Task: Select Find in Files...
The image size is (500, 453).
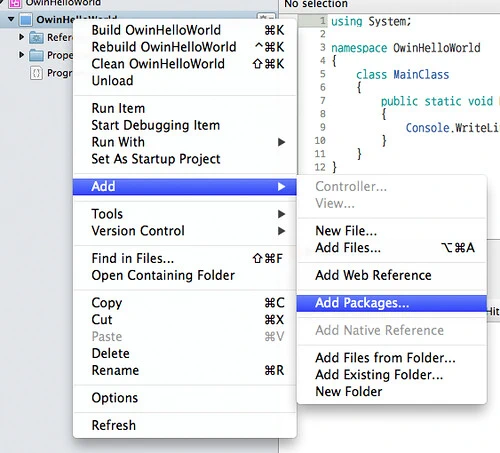Action: click(185, 258)
